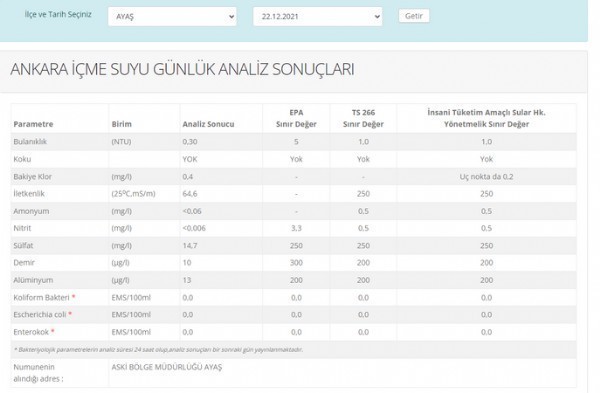Click the EPA limit 5 for Bulanıklık
The height and width of the screenshot is (393, 600).
click(x=296, y=142)
